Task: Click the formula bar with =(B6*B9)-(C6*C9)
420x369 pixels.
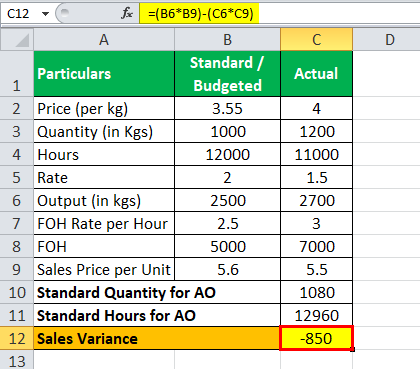Action: point(280,14)
